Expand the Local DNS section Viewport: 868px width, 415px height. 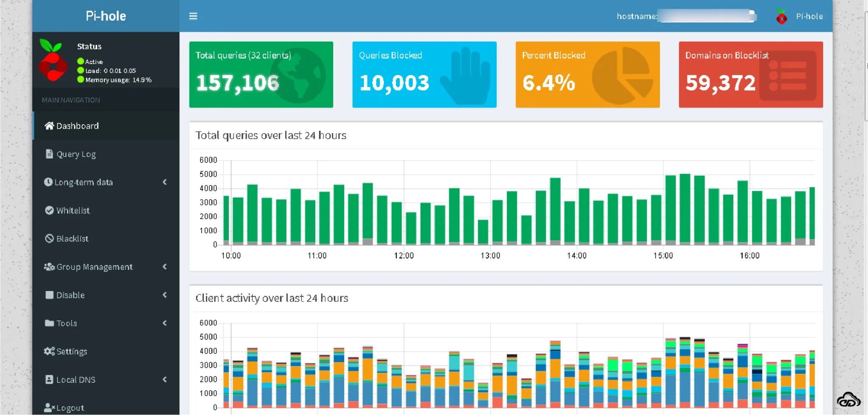[165, 379]
